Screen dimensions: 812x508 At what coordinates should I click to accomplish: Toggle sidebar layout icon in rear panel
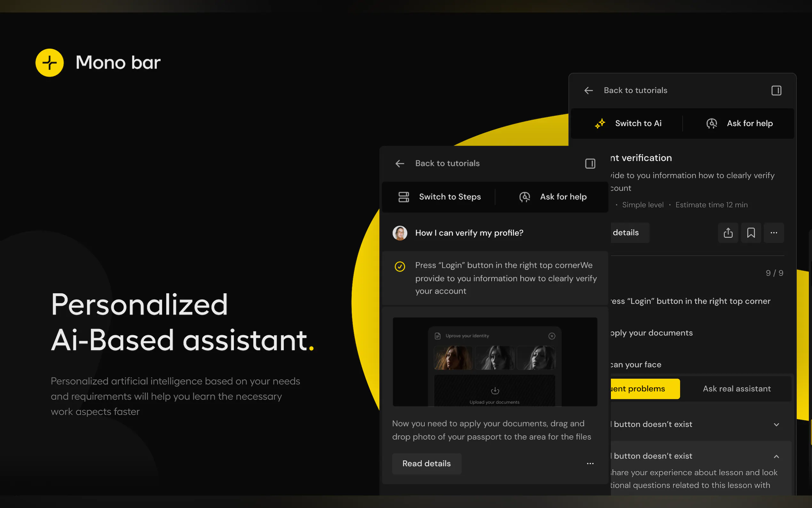(776, 91)
